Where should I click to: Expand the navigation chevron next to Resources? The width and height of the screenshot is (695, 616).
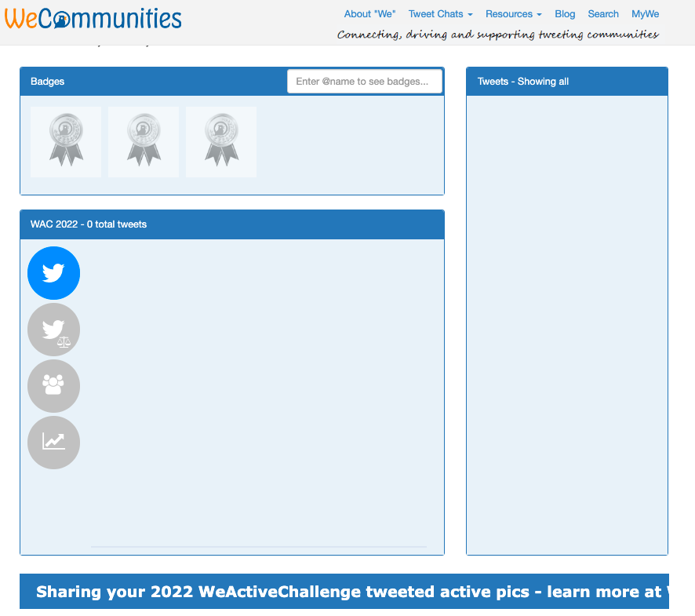click(x=539, y=13)
